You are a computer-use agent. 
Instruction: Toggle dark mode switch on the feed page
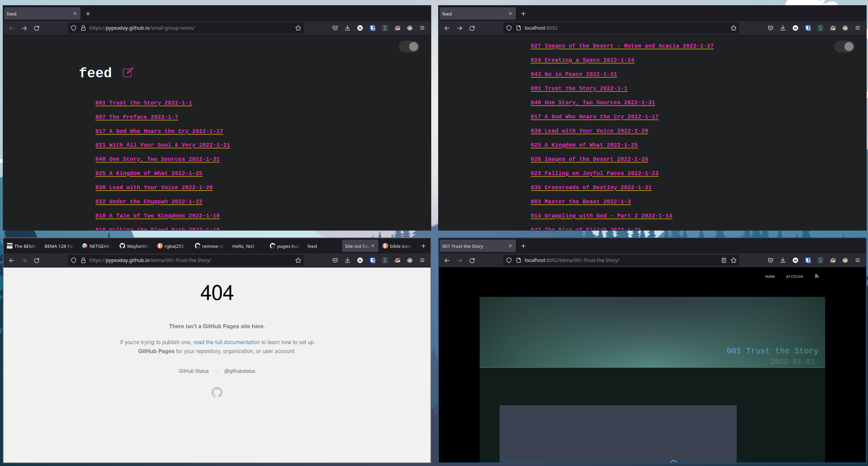click(409, 46)
